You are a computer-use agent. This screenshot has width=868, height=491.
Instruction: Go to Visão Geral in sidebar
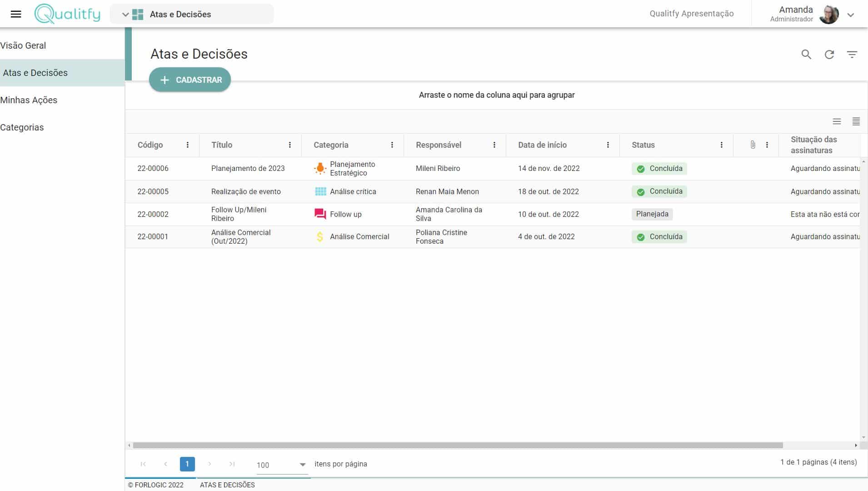[x=23, y=45]
